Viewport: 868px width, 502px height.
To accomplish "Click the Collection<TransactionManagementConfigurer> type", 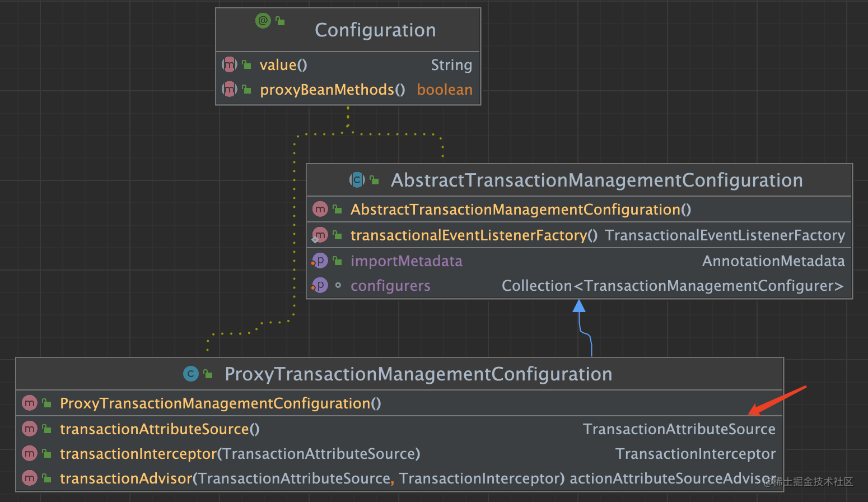I will 673,286.
